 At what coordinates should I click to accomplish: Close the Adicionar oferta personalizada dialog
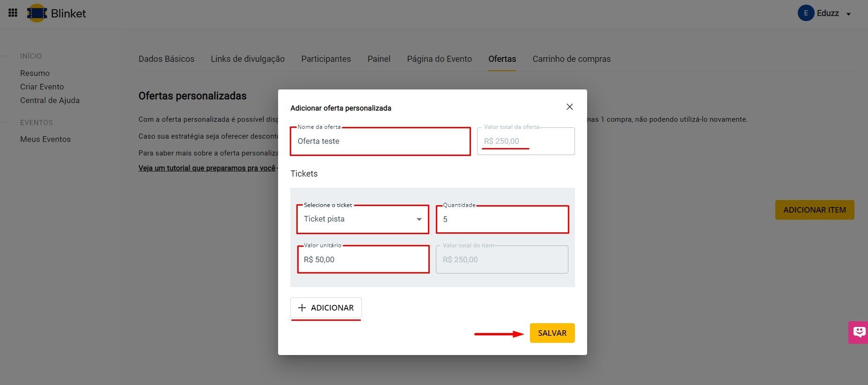point(569,107)
